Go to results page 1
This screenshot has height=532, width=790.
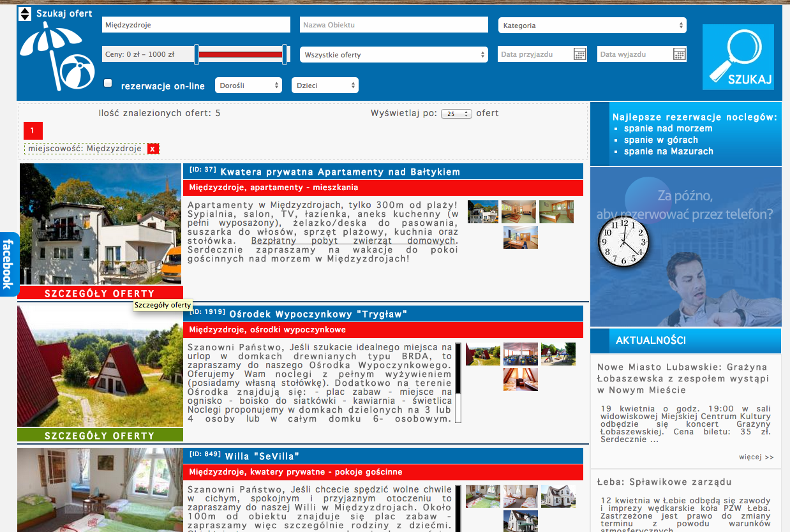[x=33, y=131]
